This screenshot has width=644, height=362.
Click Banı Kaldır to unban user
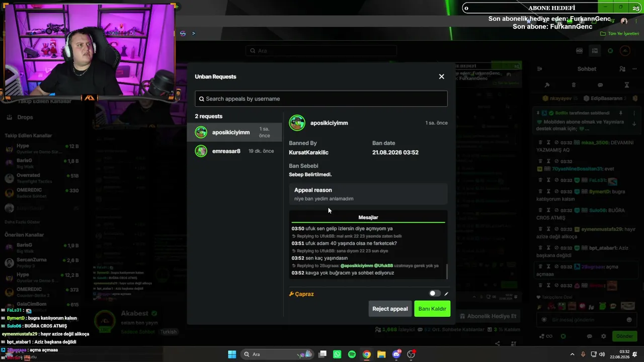click(432, 309)
